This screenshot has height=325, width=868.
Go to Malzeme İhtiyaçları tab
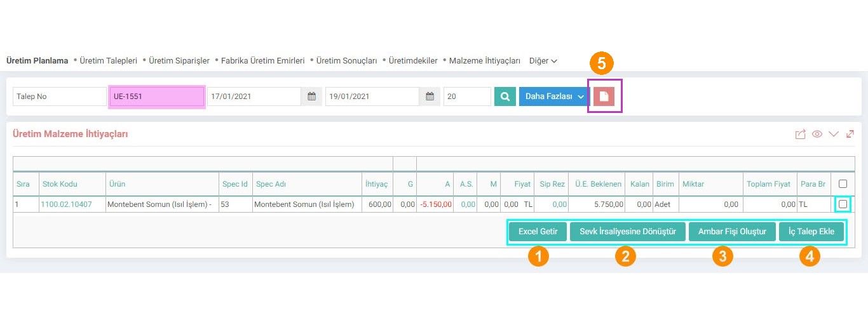tap(485, 61)
